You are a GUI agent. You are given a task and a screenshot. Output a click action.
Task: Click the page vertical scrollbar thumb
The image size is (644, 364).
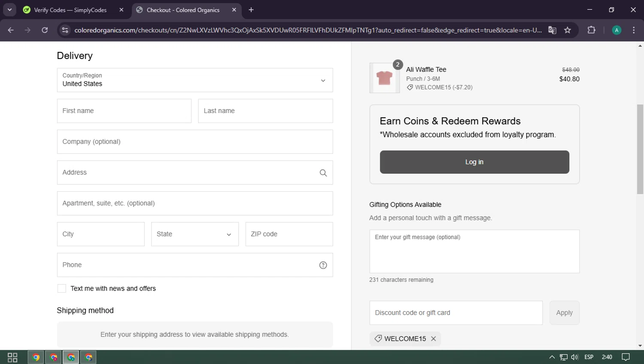640,149
